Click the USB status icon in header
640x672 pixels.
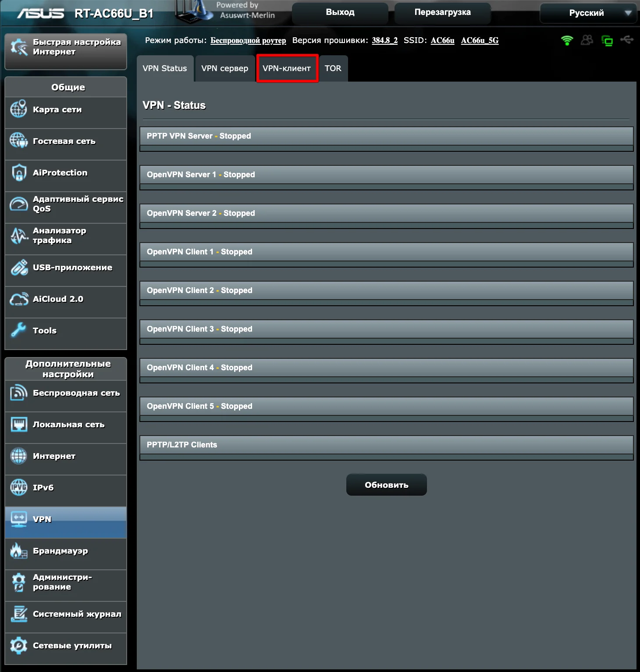[x=627, y=40]
